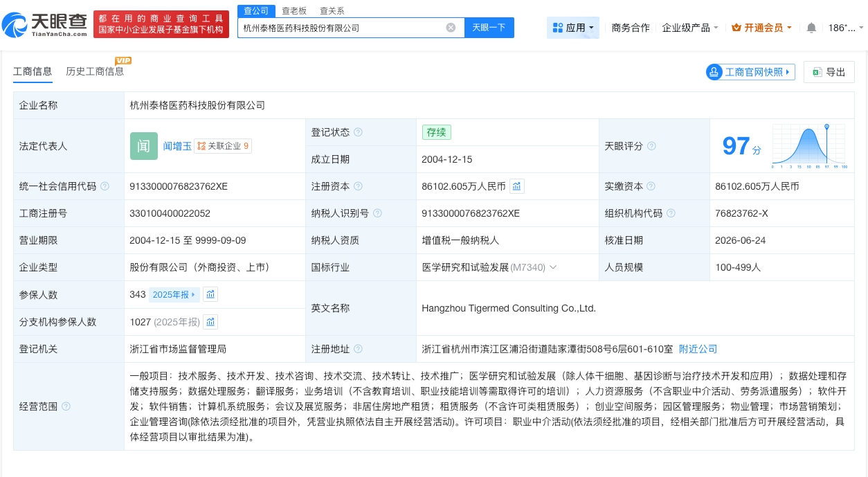Open the notification bell icon
This screenshot has height=477, width=868.
(811, 28)
